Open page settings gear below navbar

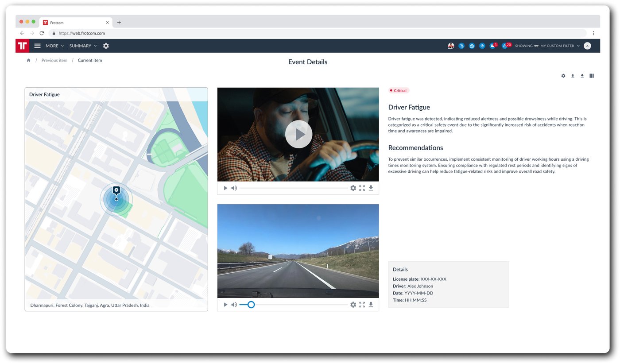pos(563,76)
